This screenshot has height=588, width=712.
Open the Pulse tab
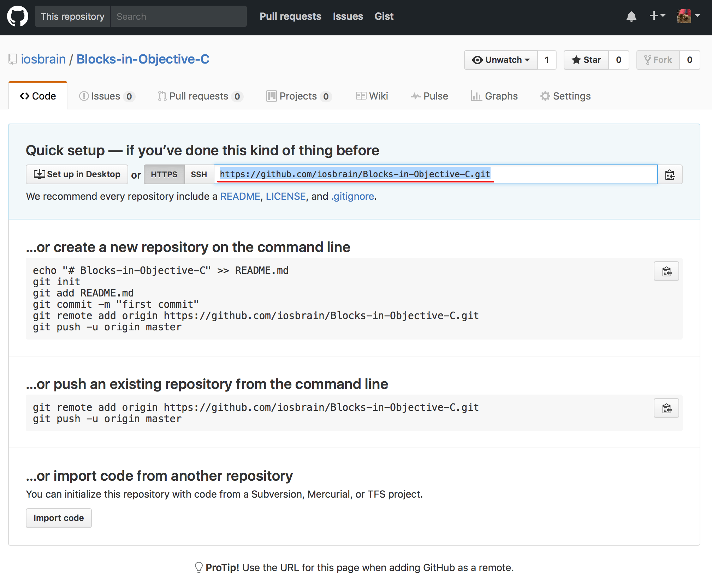tap(430, 96)
